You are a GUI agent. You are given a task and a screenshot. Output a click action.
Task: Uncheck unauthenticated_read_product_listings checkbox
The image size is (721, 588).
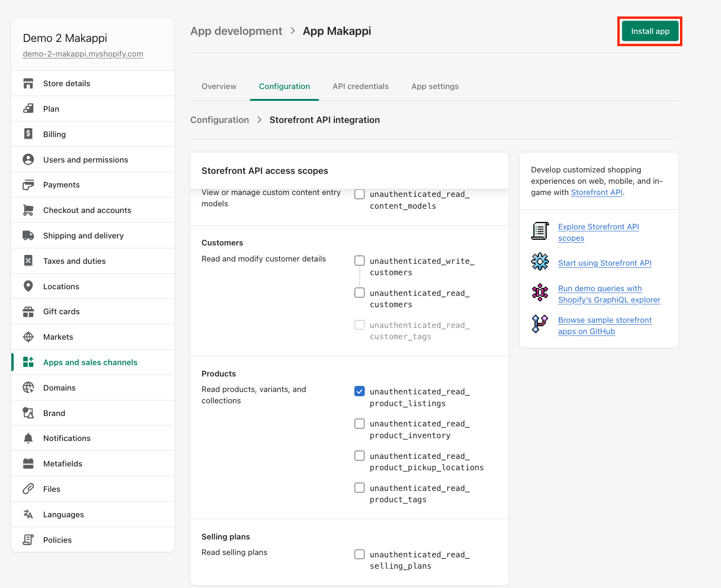tap(360, 391)
